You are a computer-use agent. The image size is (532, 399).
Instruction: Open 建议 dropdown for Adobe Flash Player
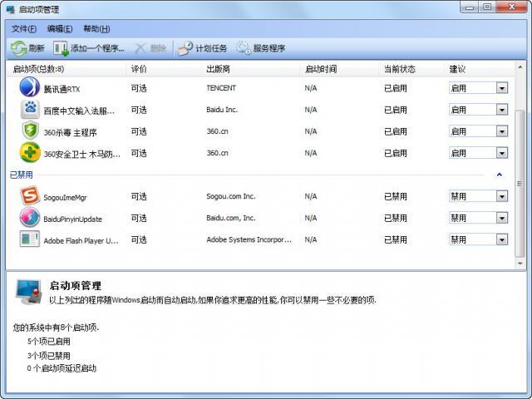tap(502, 239)
